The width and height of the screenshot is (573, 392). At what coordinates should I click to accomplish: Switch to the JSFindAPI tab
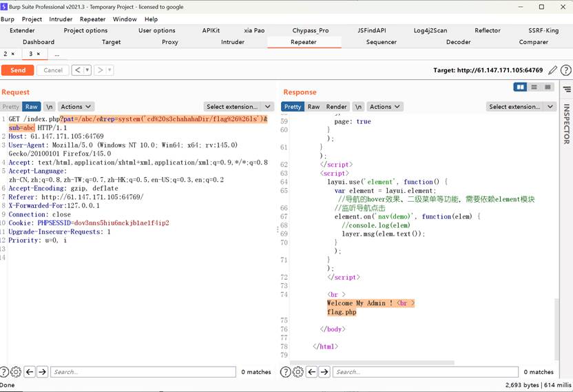(x=372, y=30)
